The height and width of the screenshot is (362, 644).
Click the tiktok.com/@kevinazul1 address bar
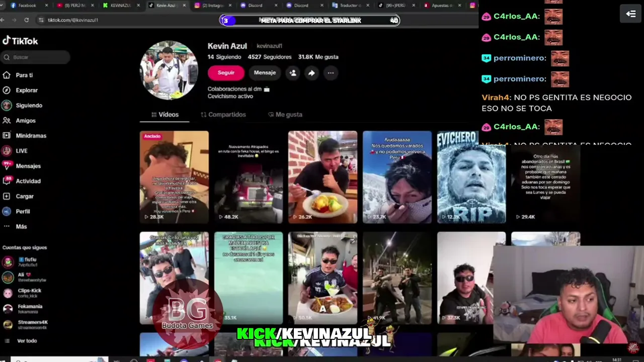click(x=73, y=20)
